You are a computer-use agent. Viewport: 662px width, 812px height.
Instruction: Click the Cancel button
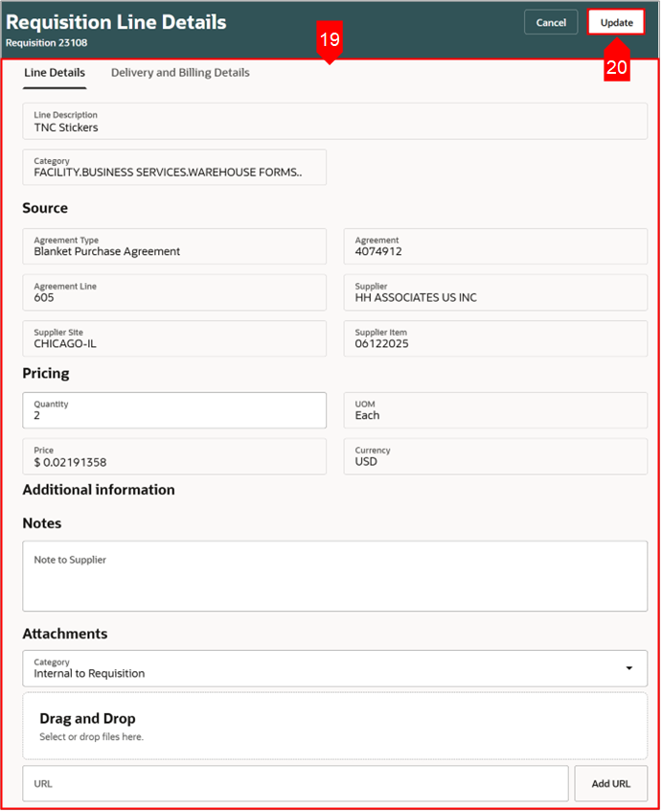[x=551, y=22]
